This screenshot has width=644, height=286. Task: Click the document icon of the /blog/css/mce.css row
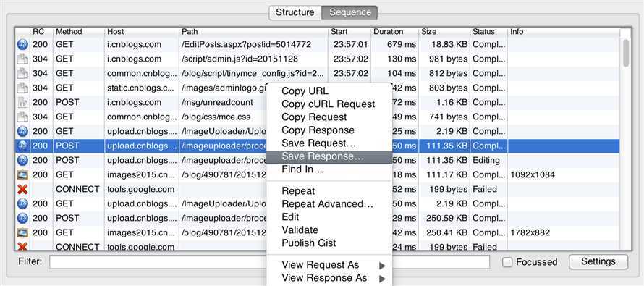(22, 117)
